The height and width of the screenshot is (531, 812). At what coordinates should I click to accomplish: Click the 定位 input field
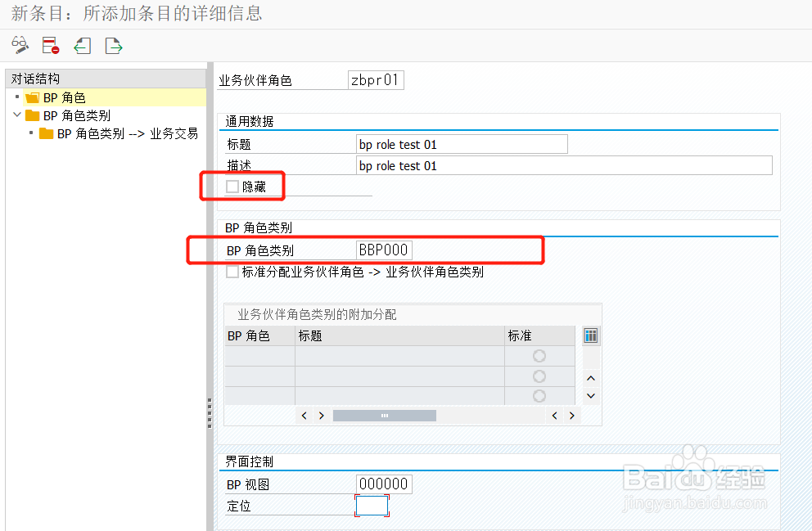[372, 506]
